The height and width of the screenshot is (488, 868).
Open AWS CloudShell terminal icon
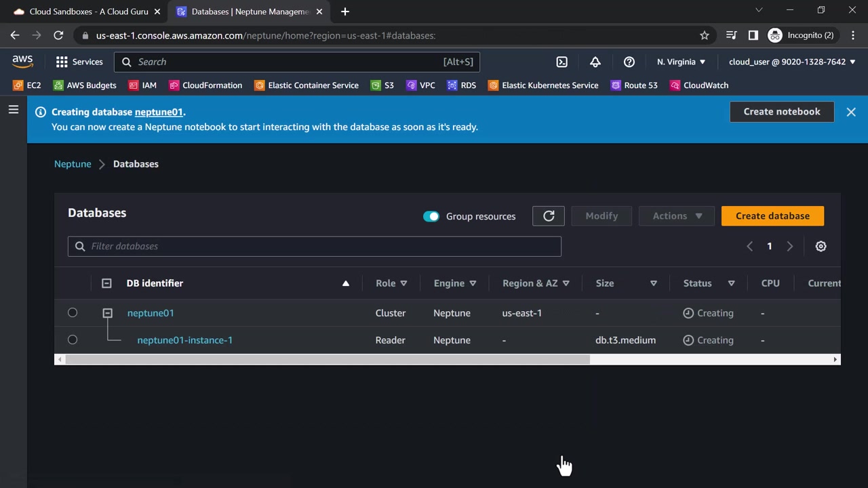[561, 62]
